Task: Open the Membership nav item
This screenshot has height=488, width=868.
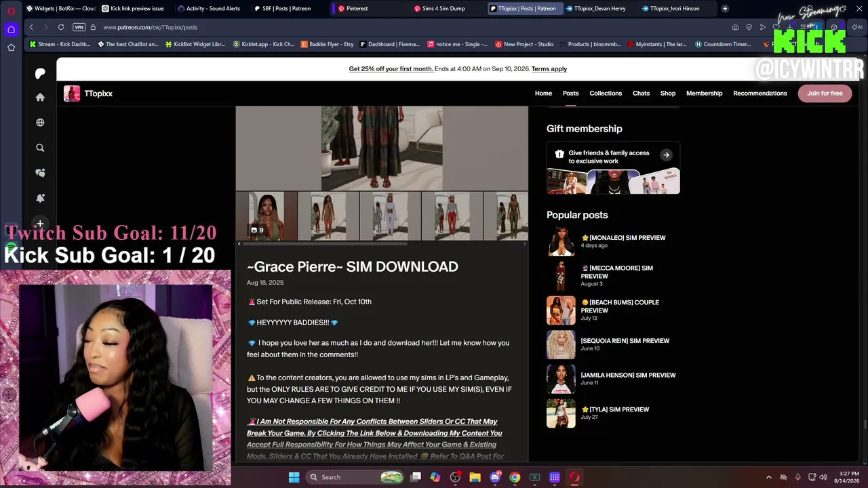Action: click(704, 94)
